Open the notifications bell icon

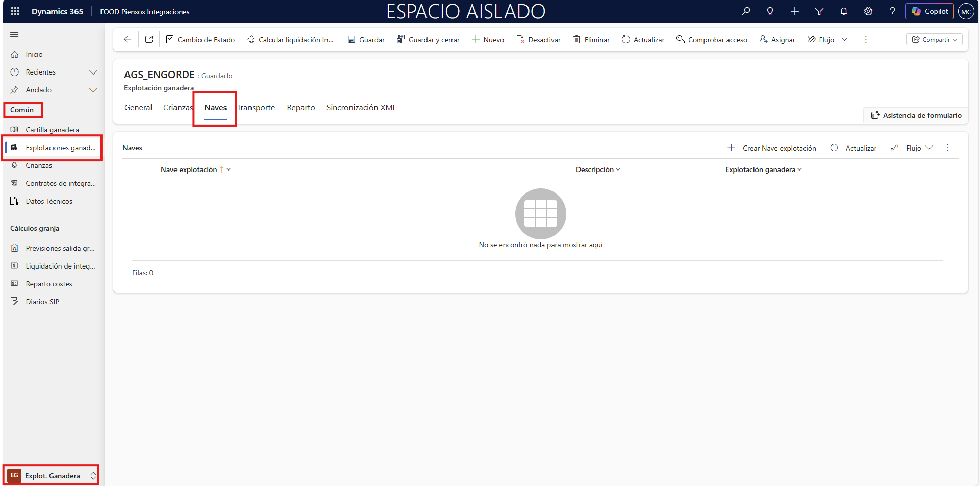coord(844,11)
